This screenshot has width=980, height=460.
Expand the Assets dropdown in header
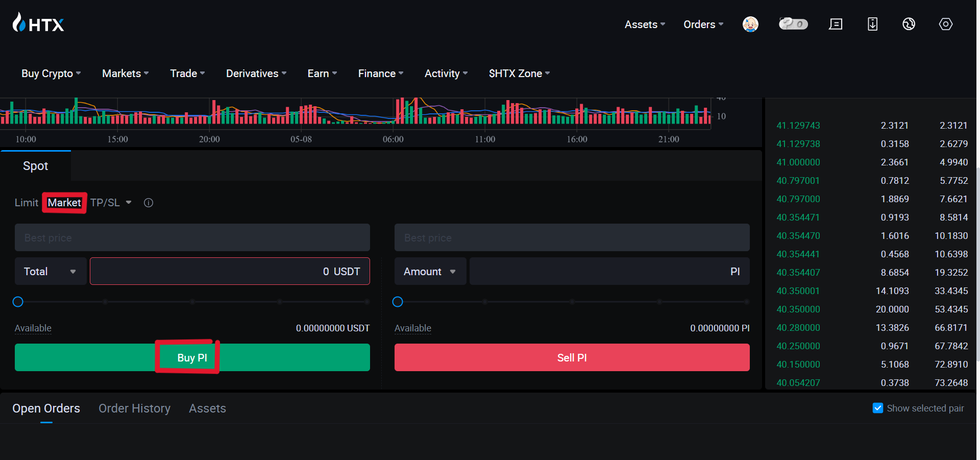(645, 25)
